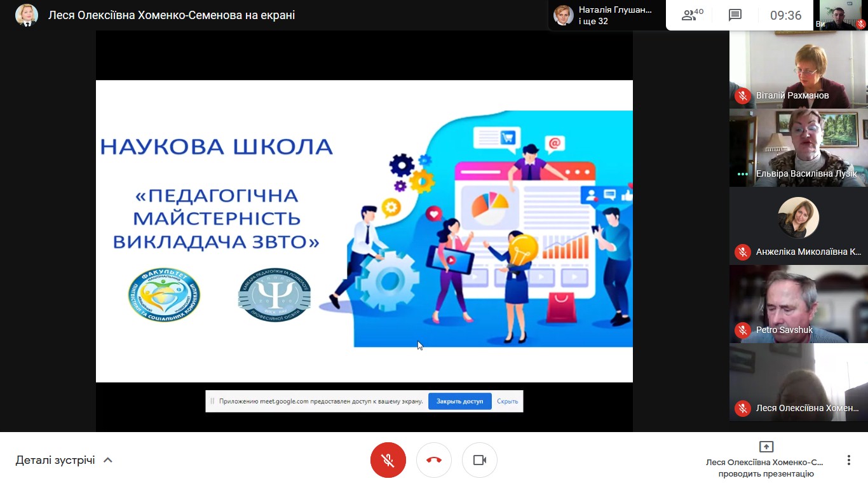Image resolution: width=868 pixels, height=488 pixels.
Task: Open the chat messages icon
Action: [x=735, y=15]
